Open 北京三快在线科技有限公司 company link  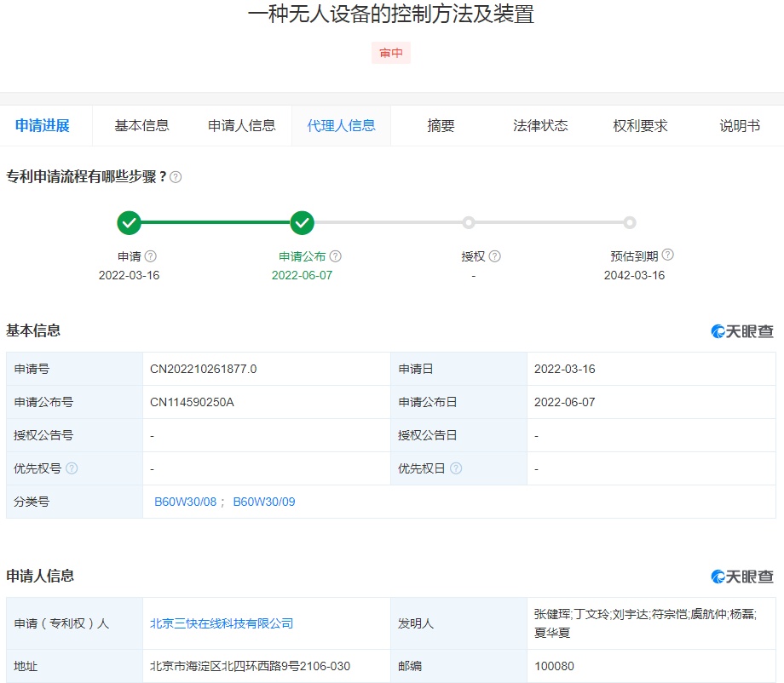222,623
